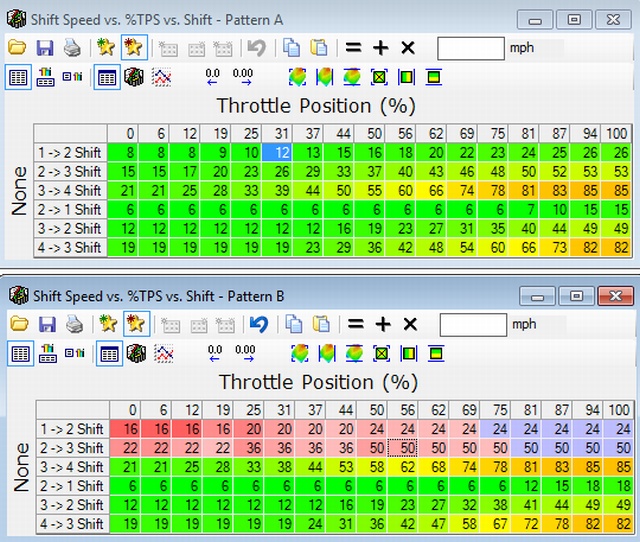This screenshot has height=542, width=640.
Task: Click the mph value field in Pattern B
Action: click(472, 324)
